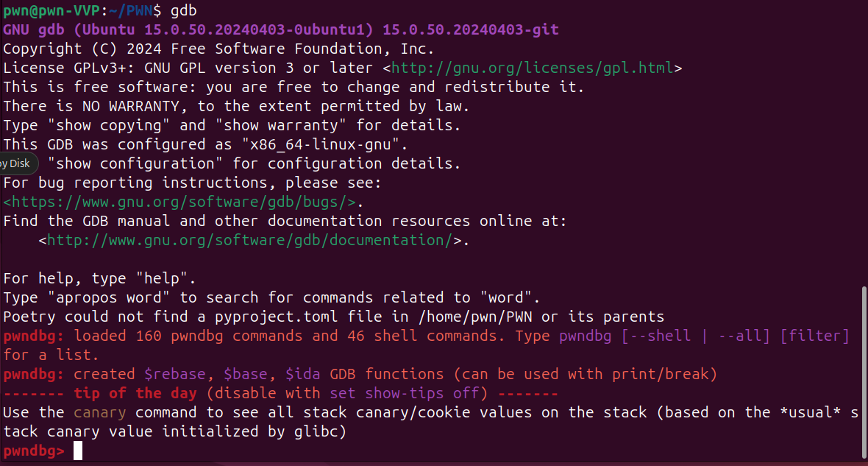Open the GPL license URL link
The width and height of the screenshot is (868, 466).
[x=533, y=68]
